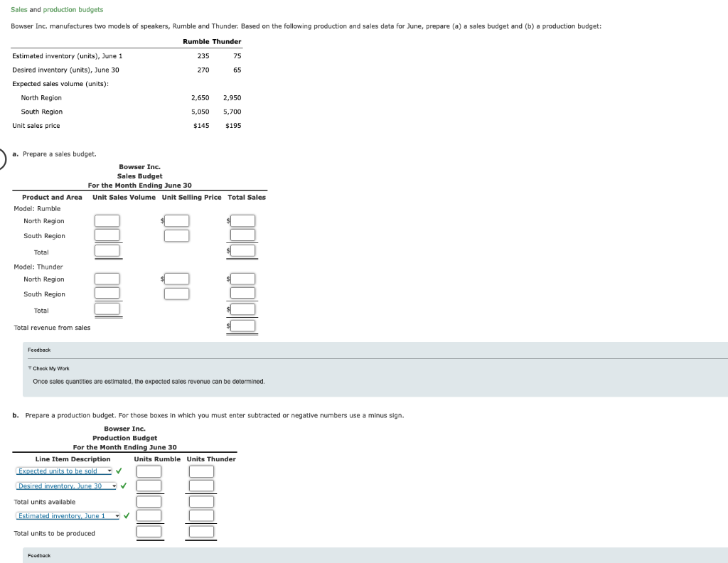Click Units Rumble field for estimated inventory June 1

149,515
